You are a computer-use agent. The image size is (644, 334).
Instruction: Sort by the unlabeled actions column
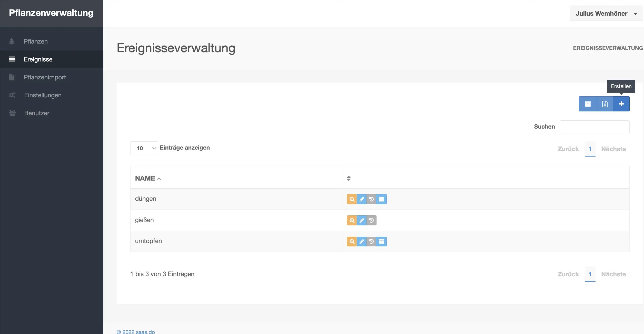tap(349, 178)
